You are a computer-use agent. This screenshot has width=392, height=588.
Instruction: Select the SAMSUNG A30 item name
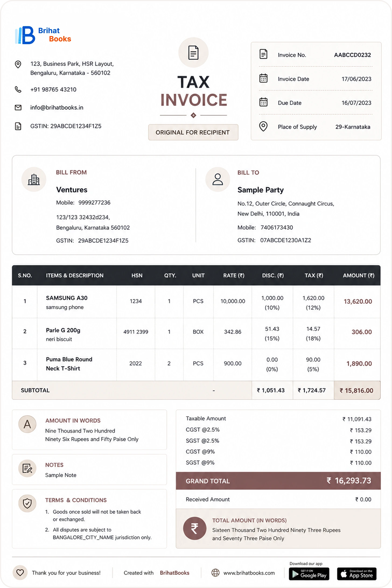pos(67,298)
